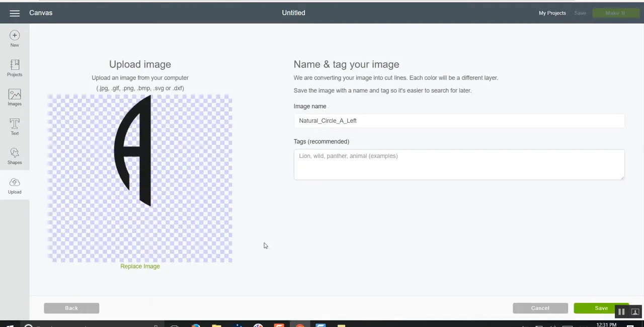Open the Upload panel
The image size is (644, 327).
[x=15, y=186]
